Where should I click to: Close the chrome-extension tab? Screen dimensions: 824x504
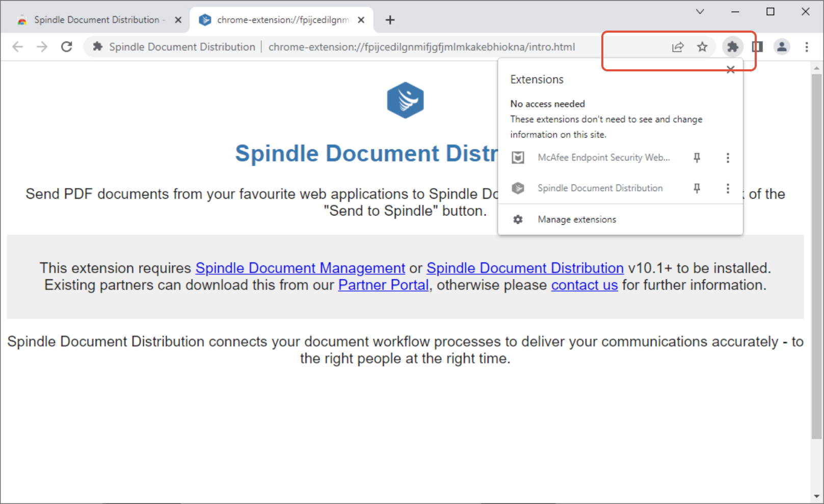tap(361, 20)
